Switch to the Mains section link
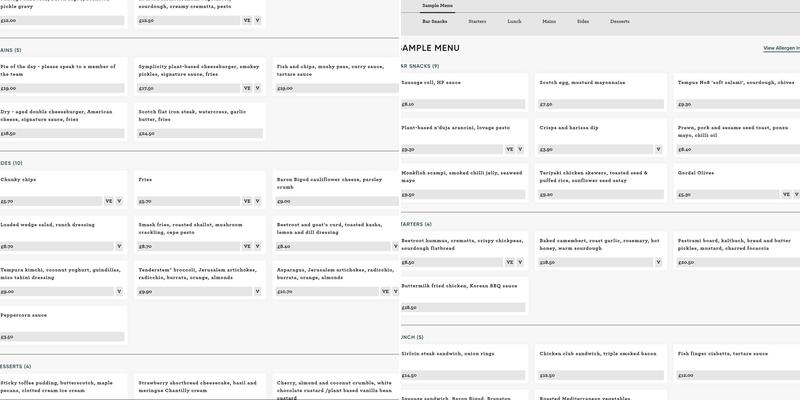800x400 pixels. [549, 20]
